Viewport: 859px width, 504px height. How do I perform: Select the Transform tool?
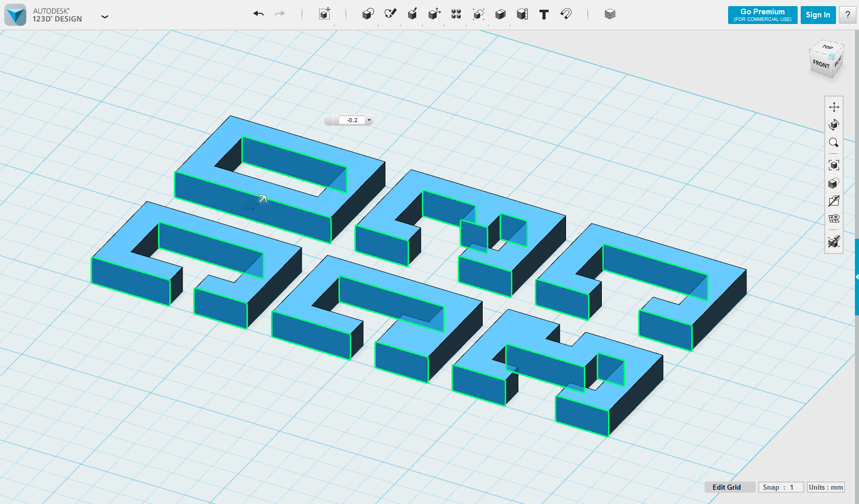[x=324, y=14]
